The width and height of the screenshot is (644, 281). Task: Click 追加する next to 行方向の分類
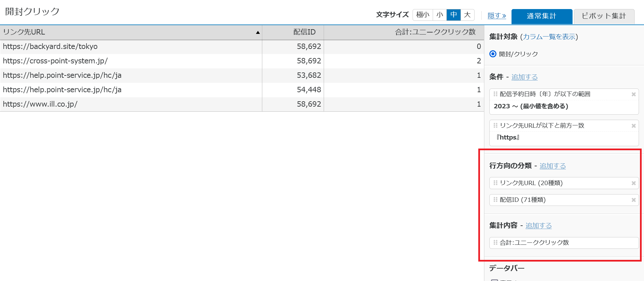(x=553, y=166)
